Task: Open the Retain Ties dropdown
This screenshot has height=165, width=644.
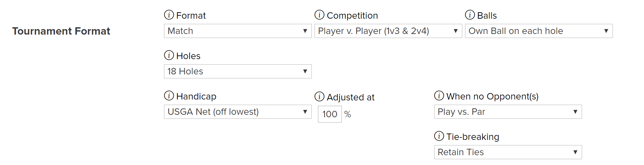Action: pyautogui.click(x=508, y=152)
